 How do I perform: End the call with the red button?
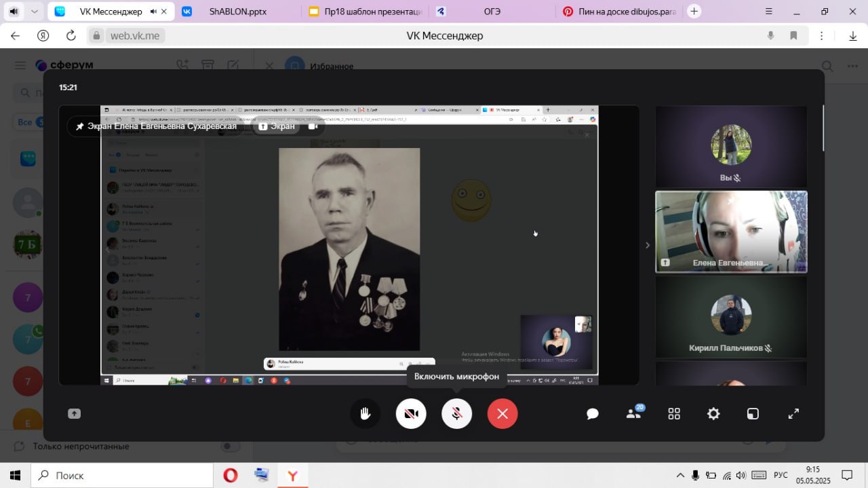tap(502, 413)
